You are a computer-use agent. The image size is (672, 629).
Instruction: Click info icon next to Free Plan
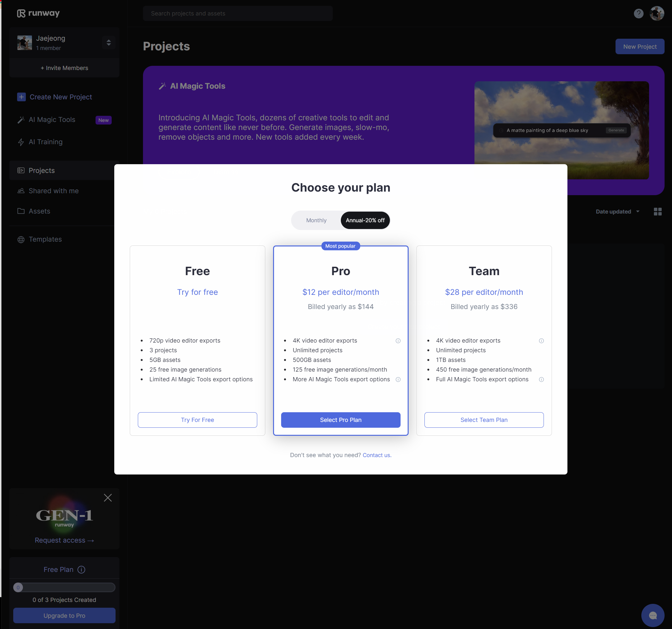click(81, 570)
